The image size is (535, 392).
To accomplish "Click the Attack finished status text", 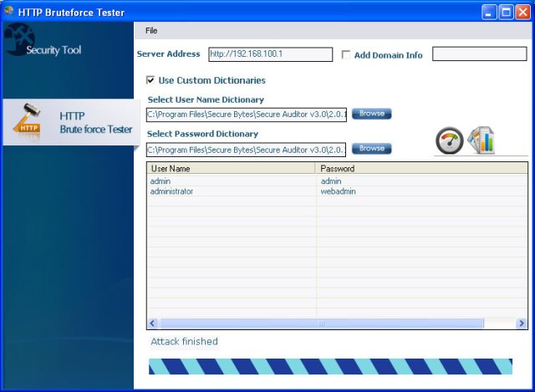I will (184, 342).
